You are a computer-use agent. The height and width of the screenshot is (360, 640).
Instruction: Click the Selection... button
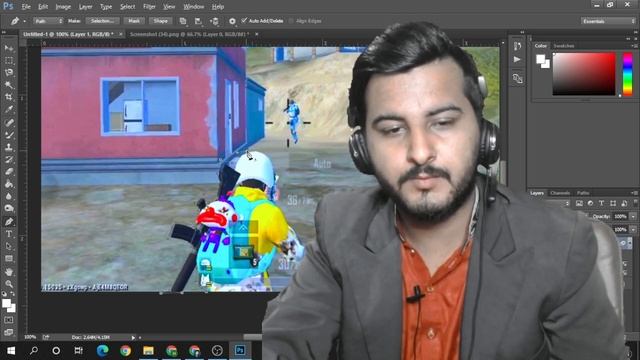coord(102,21)
